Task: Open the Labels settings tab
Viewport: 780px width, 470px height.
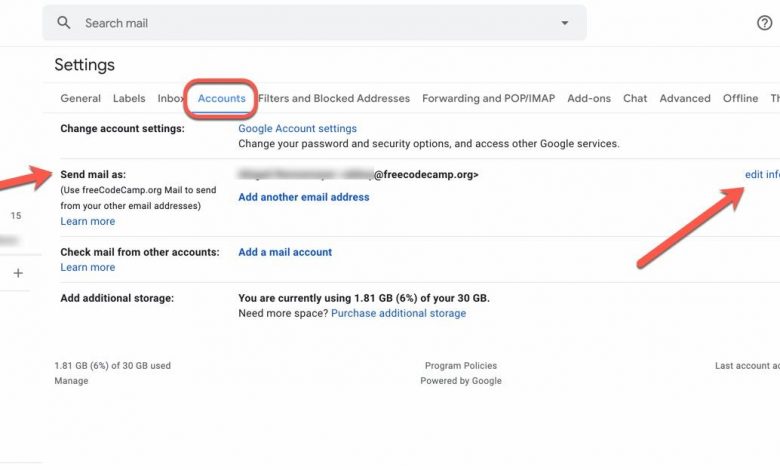Action: 129,99
